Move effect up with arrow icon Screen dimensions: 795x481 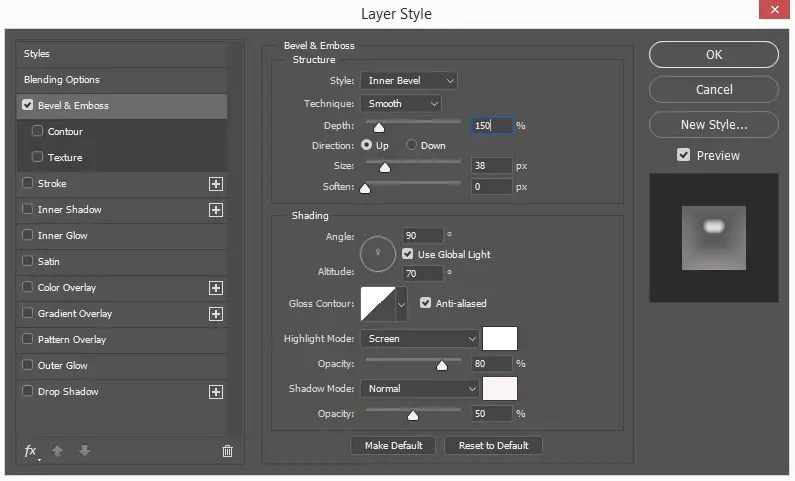[x=57, y=450]
